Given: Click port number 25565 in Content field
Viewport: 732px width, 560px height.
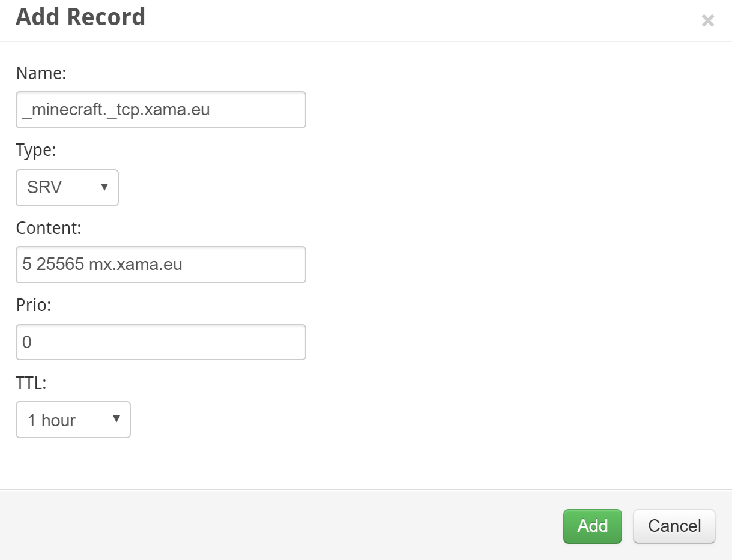Looking at the screenshot, I should coord(60,265).
